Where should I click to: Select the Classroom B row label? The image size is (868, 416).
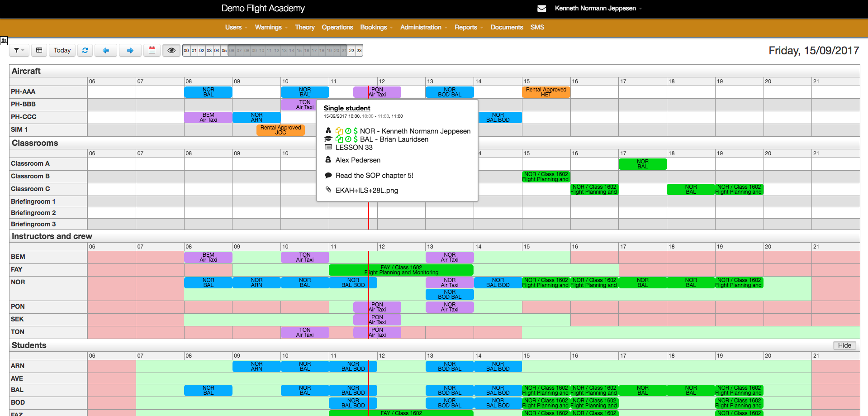(30, 176)
